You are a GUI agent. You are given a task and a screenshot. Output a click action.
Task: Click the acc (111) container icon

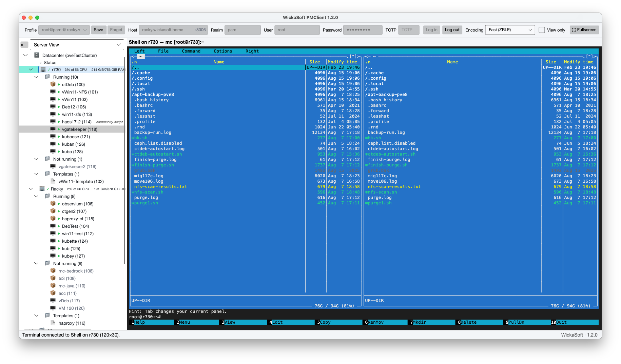[53, 293]
